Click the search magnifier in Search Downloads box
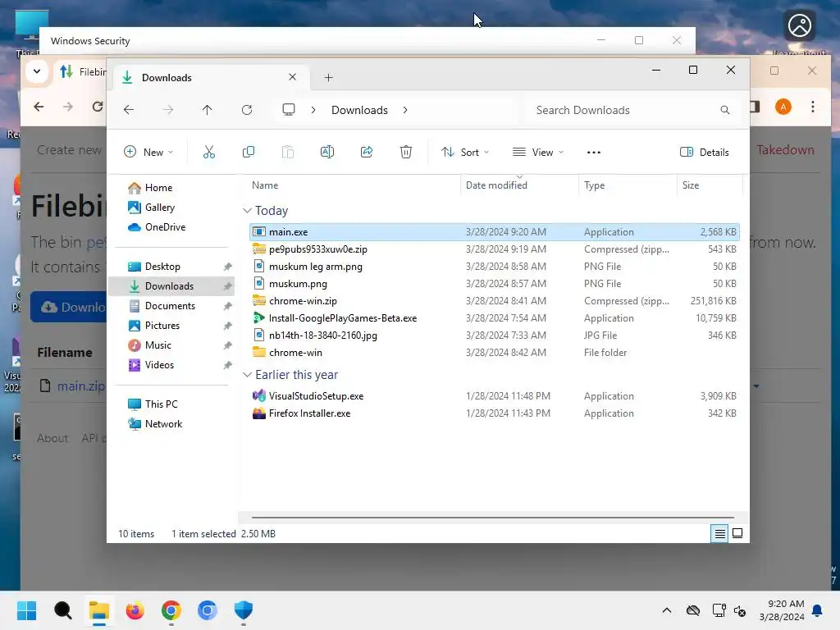 (725, 110)
